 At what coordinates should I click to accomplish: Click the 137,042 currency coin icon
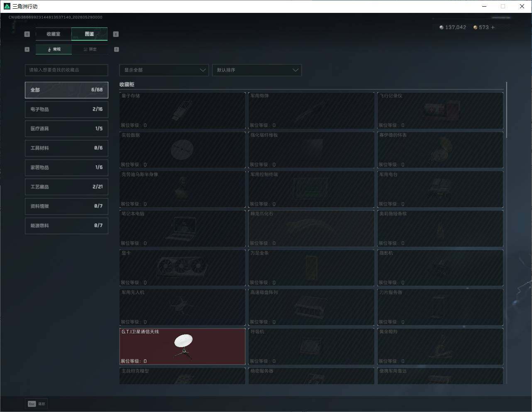point(441,27)
